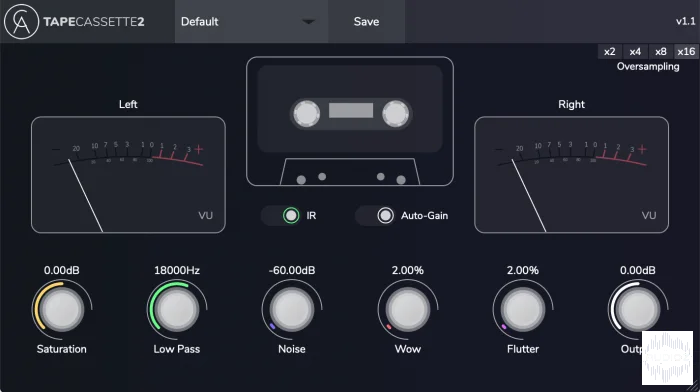This screenshot has height=392, width=700.
Task: Click the Auto-Gain label text
Action: coord(424,216)
